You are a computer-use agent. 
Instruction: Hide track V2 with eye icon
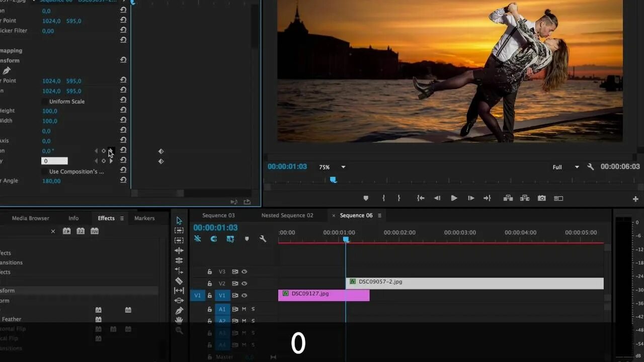pyautogui.click(x=244, y=284)
